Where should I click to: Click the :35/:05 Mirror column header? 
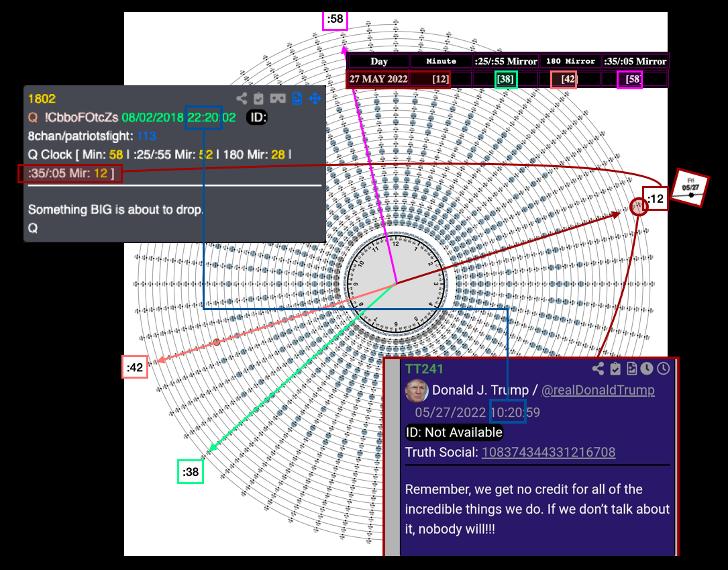point(635,61)
